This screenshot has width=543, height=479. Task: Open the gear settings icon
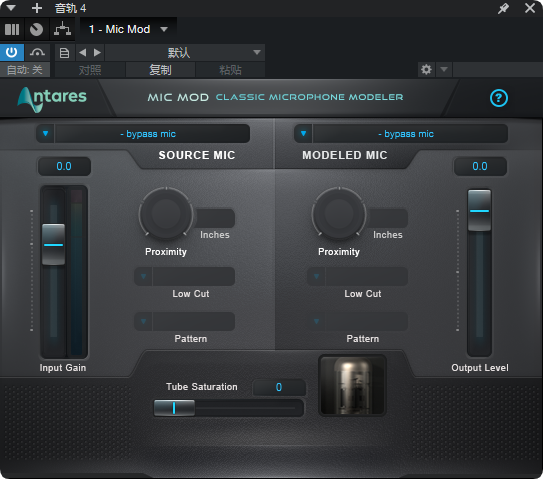426,70
